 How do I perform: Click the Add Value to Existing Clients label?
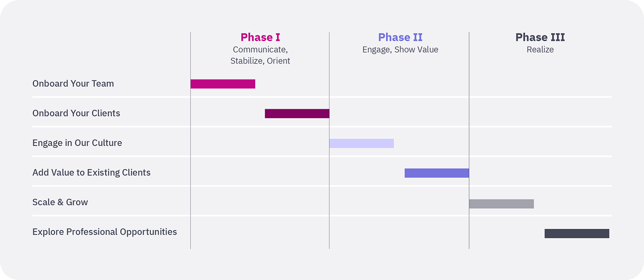click(x=91, y=172)
